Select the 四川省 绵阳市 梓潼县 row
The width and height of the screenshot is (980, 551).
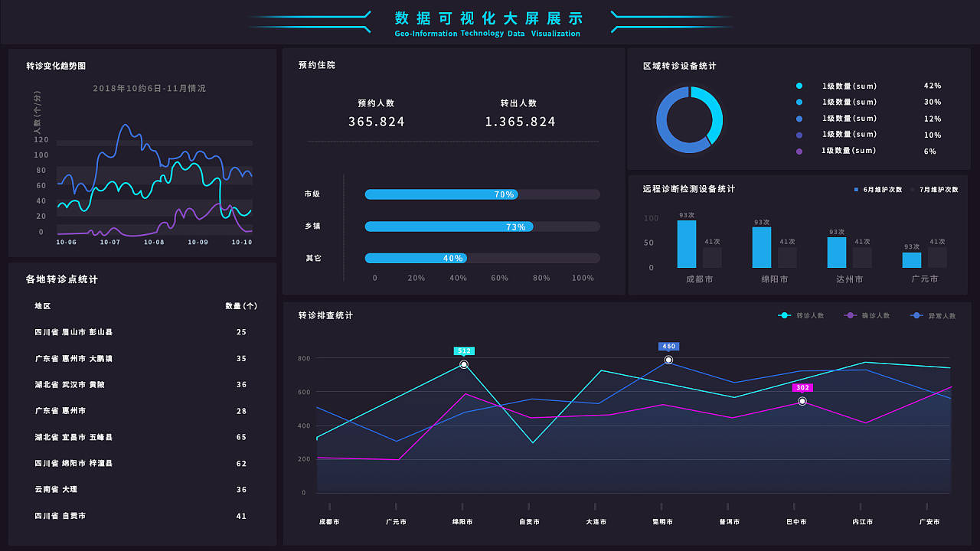point(142,463)
